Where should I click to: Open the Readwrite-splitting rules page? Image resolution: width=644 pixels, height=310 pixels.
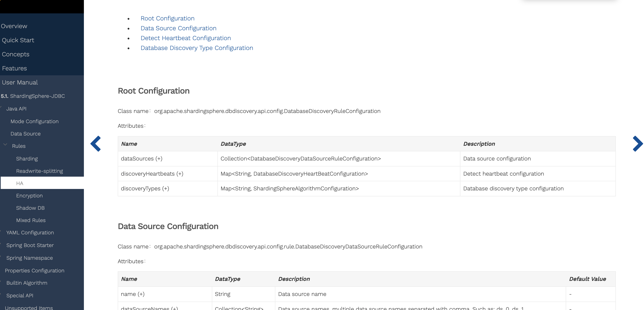39,171
